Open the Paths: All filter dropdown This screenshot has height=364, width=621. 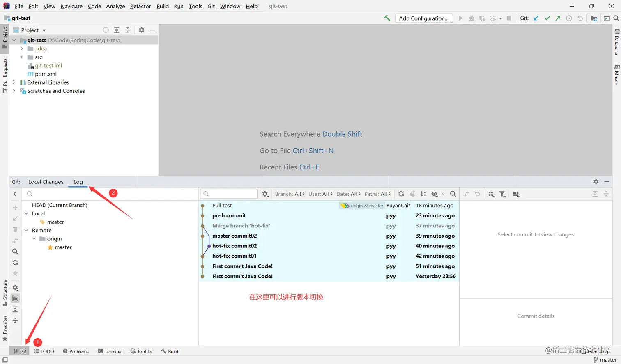pyautogui.click(x=377, y=194)
